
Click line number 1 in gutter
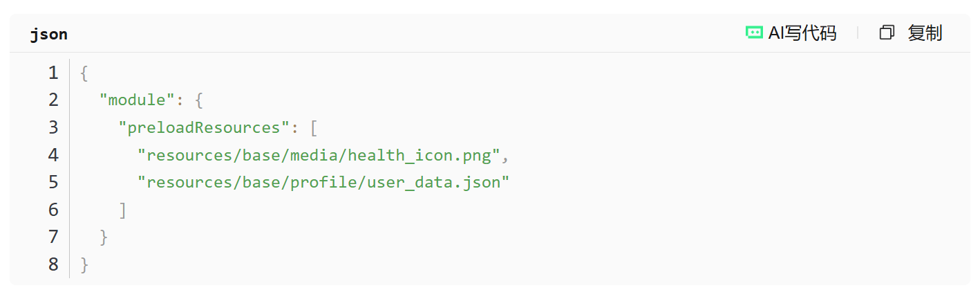pos(53,73)
